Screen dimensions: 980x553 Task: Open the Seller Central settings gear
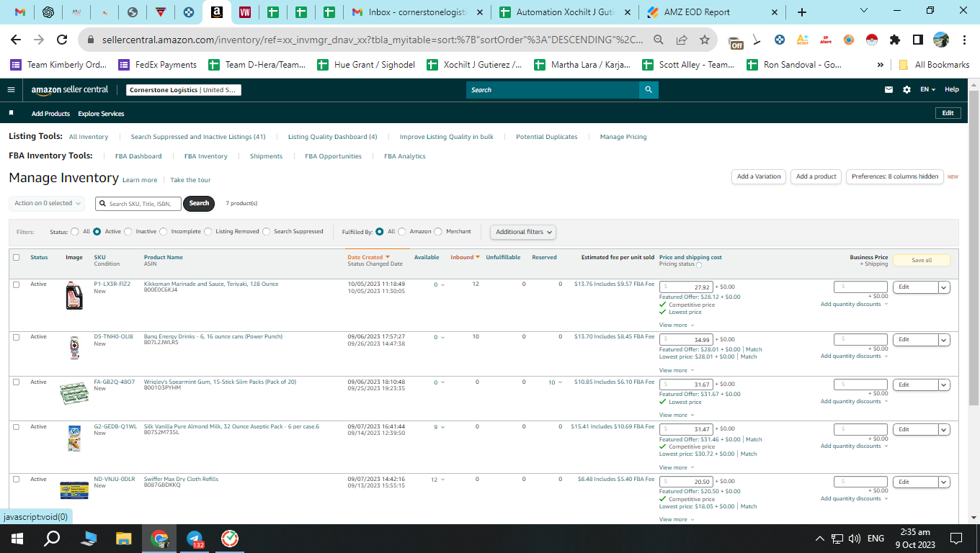pyautogui.click(x=906, y=90)
